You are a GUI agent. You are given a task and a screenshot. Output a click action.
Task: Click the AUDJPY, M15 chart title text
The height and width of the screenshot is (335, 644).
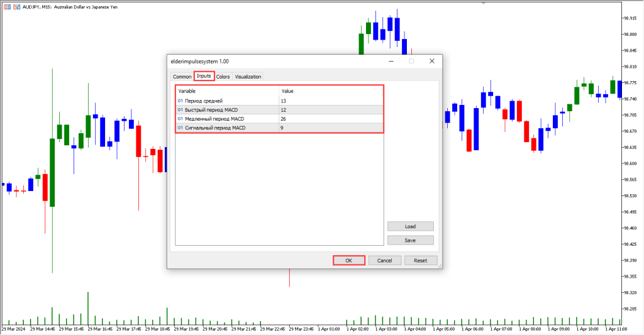pos(70,7)
